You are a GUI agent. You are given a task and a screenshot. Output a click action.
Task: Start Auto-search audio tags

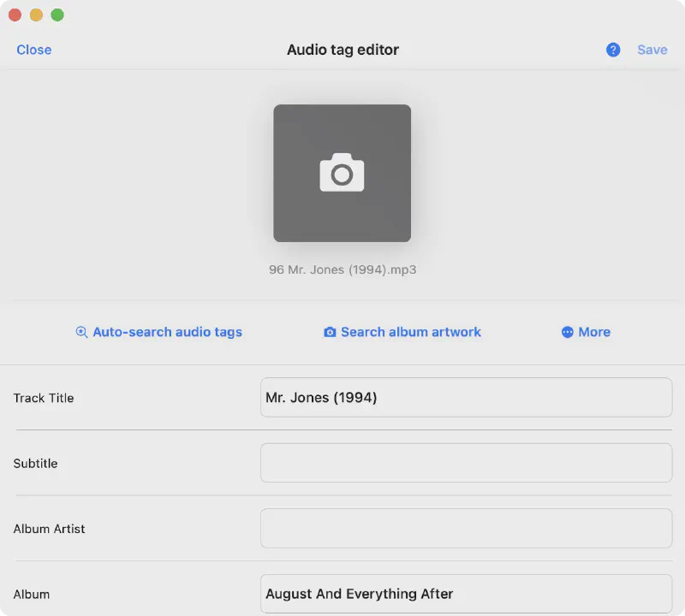tap(167, 332)
